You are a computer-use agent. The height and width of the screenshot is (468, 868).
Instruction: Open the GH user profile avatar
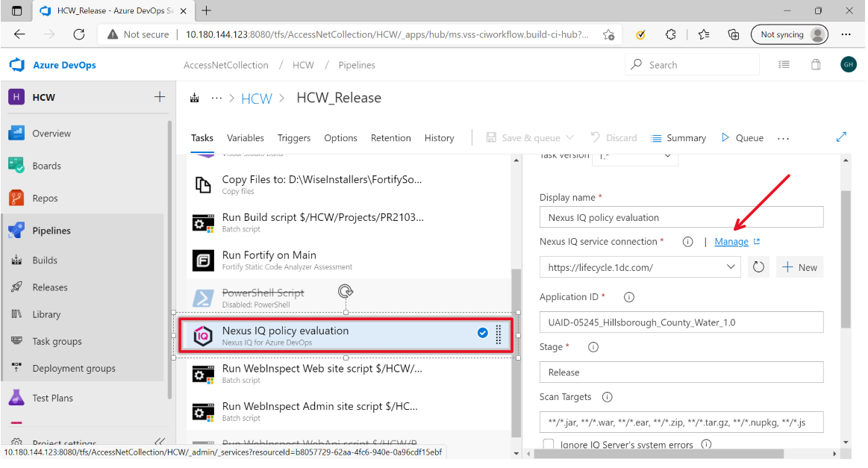[848, 65]
